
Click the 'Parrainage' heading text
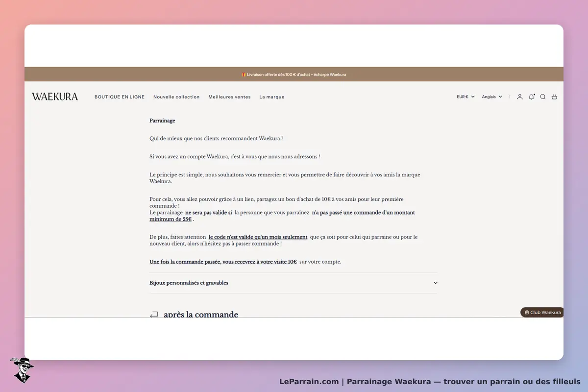click(x=162, y=121)
